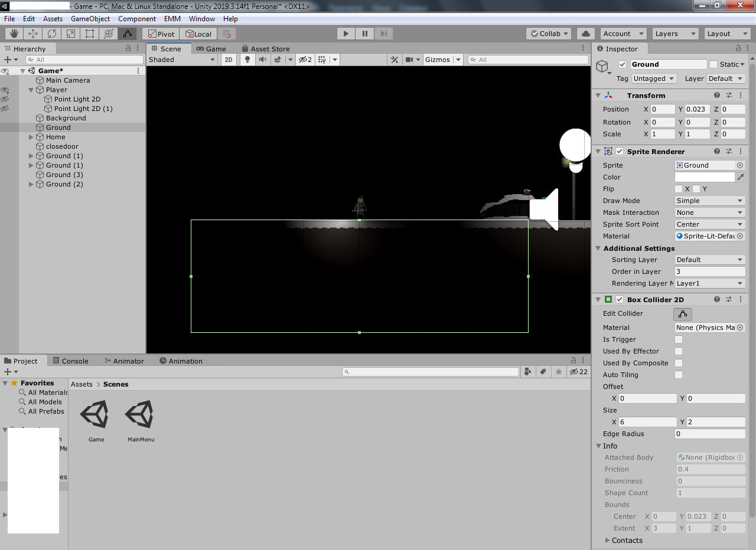Image resolution: width=756 pixels, height=550 pixels.
Task: Enable Is Trigger checkbox
Action: click(679, 339)
